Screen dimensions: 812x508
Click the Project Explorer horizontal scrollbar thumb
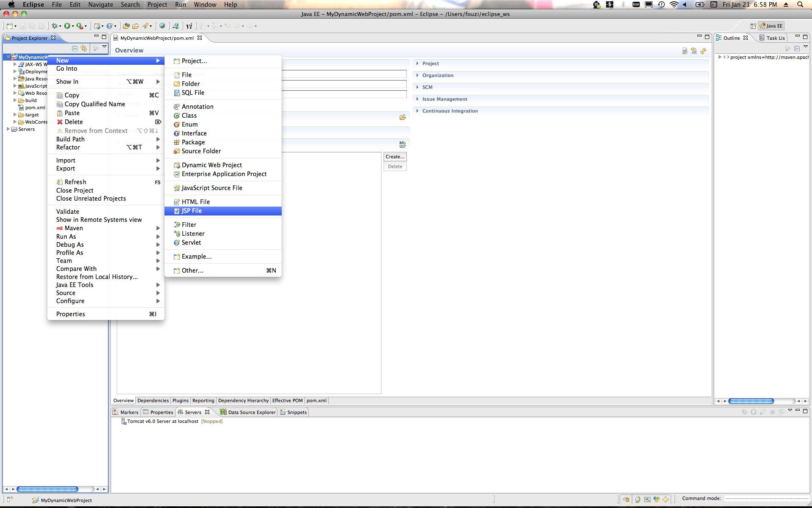[47, 489]
